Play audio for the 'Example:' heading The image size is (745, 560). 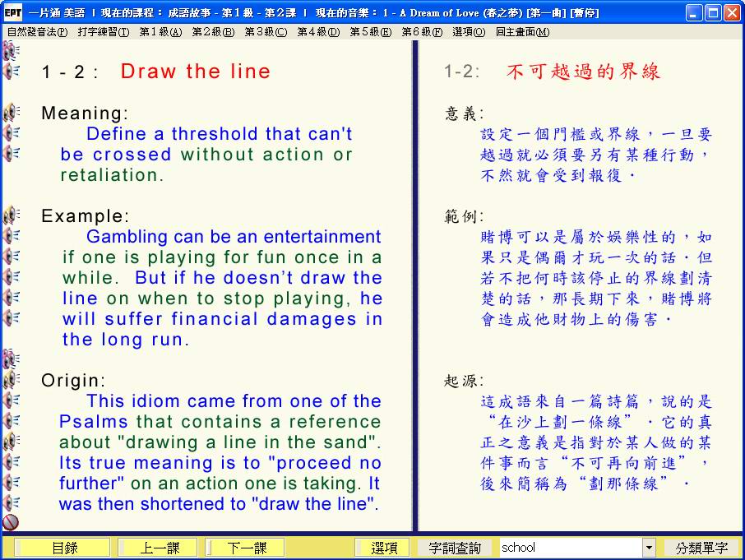(12, 215)
